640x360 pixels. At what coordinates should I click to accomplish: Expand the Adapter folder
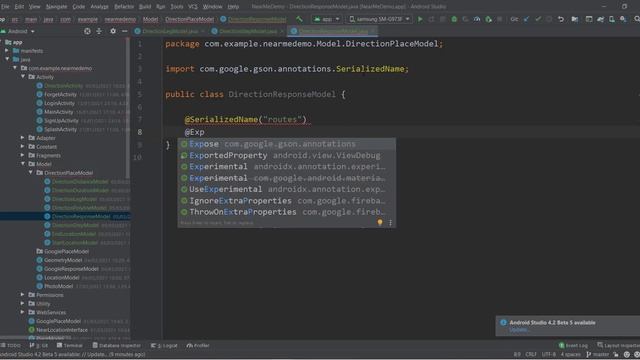22,138
